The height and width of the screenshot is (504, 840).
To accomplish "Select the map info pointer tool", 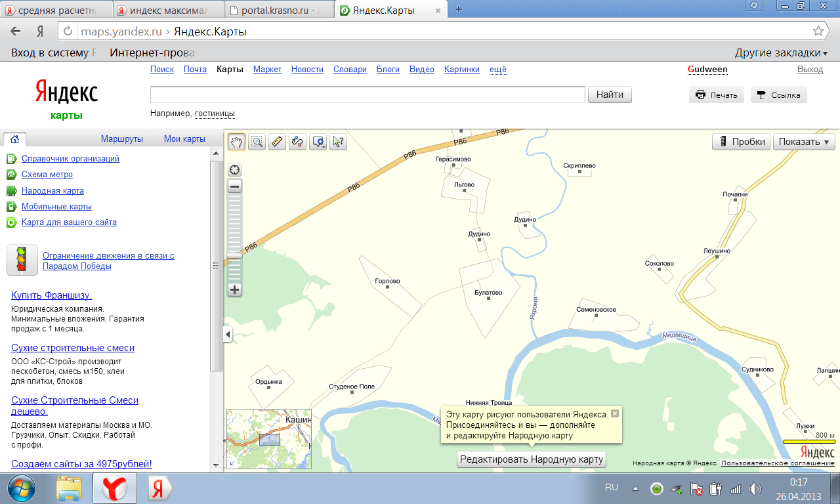I will click(x=338, y=141).
